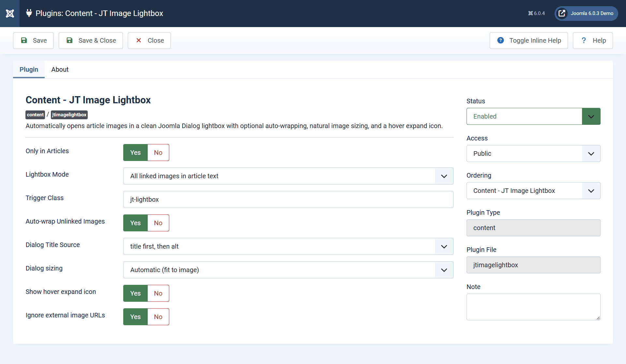The height and width of the screenshot is (364, 626).
Task: Click the Save & Close button
Action: click(91, 40)
